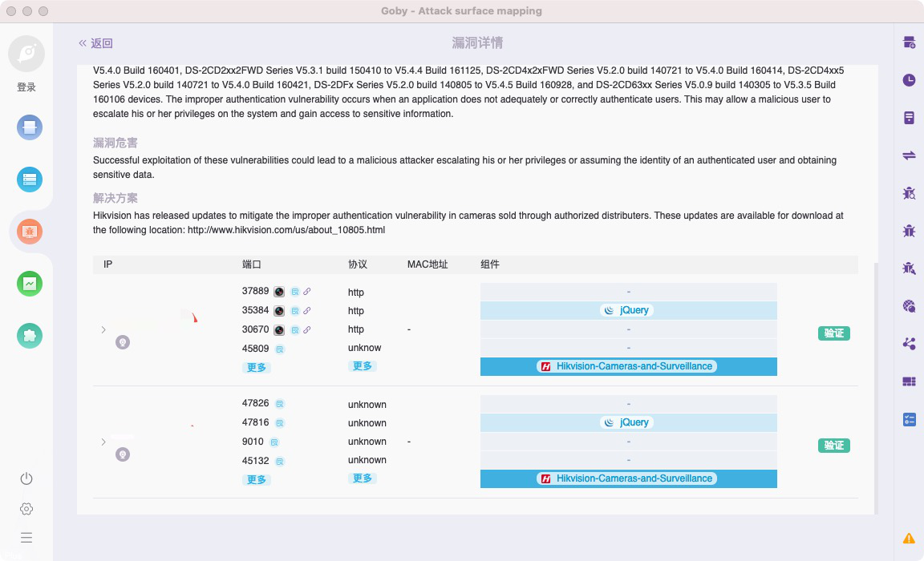Open the scan icon in left sidebar
This screenshot has width=924, height=561.
pyautogui.click(x=30, y=127)
